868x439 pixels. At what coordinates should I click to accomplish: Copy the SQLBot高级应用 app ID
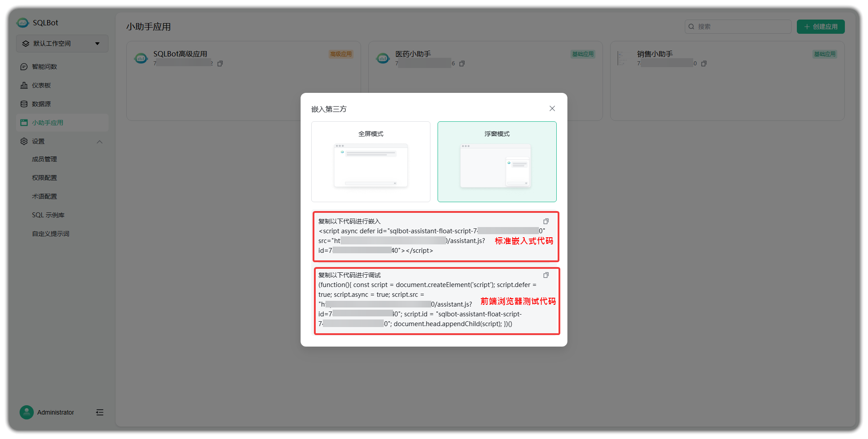(220, 63)
